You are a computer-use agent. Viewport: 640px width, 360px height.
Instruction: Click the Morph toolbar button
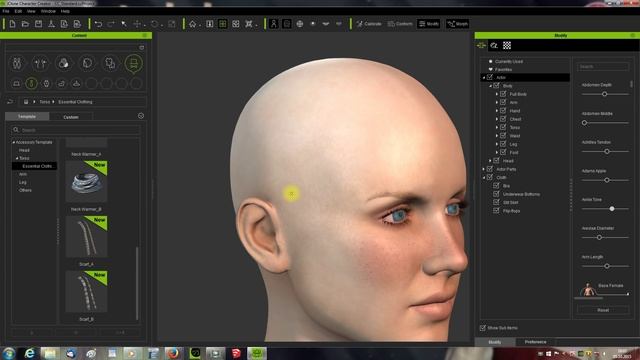coord(458,24)
